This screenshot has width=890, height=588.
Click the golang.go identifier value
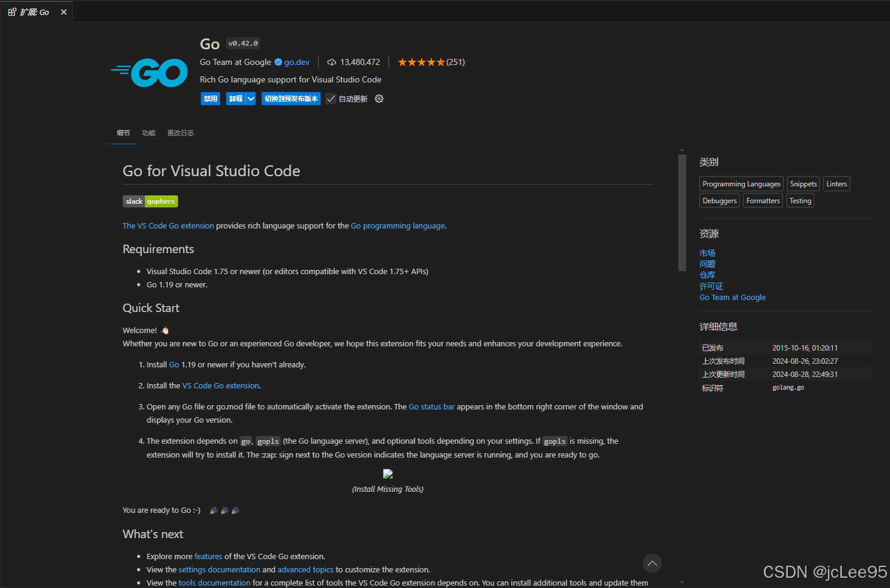point(788,388)
